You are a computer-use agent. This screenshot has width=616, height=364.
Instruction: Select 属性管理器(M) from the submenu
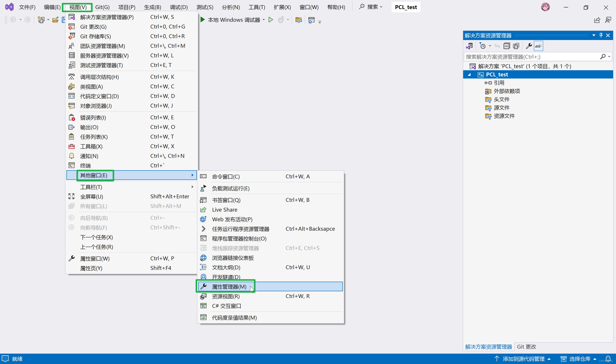pyautogui.click(x=229, y=286)
